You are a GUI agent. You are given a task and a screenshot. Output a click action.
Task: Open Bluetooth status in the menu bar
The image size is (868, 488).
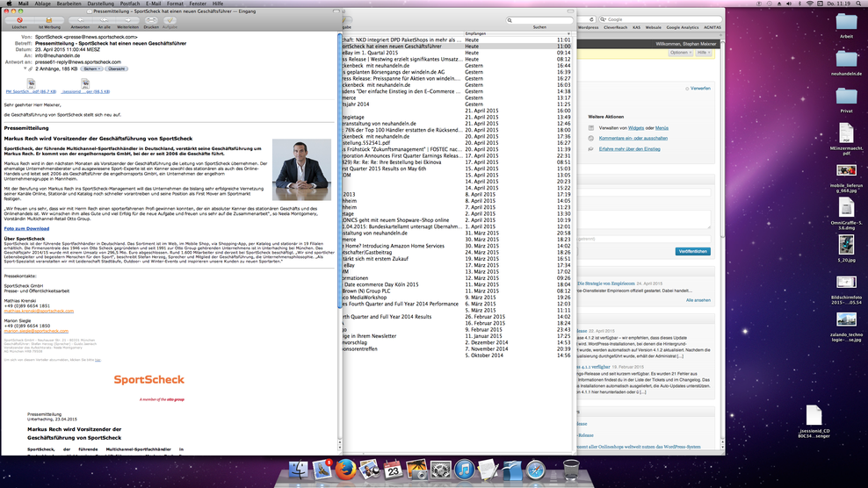(799, 4)
